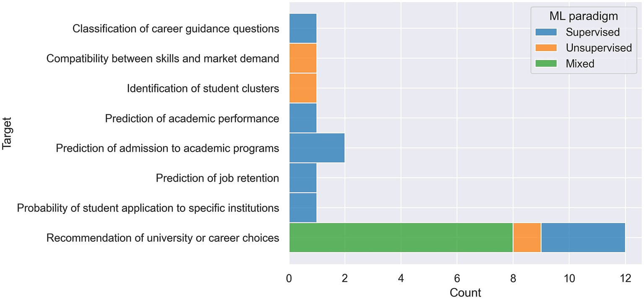This screenshot has width=644, height=300.
Task: Click the green Mixed legend swatch
Action: 546,64
